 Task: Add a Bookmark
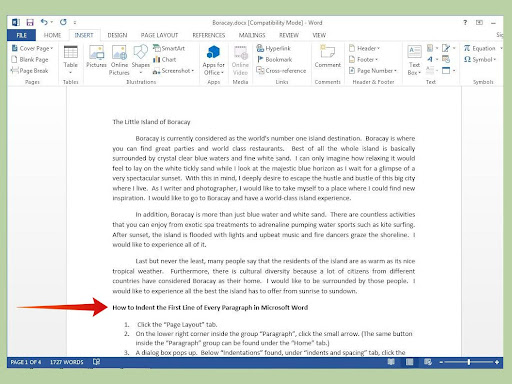pyautogui.click(x=274, y=59)
